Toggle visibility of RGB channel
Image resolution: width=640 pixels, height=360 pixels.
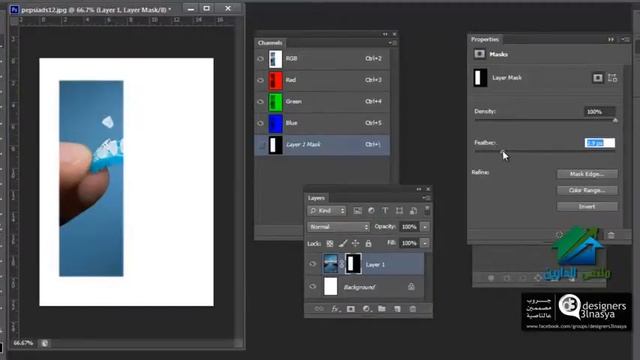[260, 59]
